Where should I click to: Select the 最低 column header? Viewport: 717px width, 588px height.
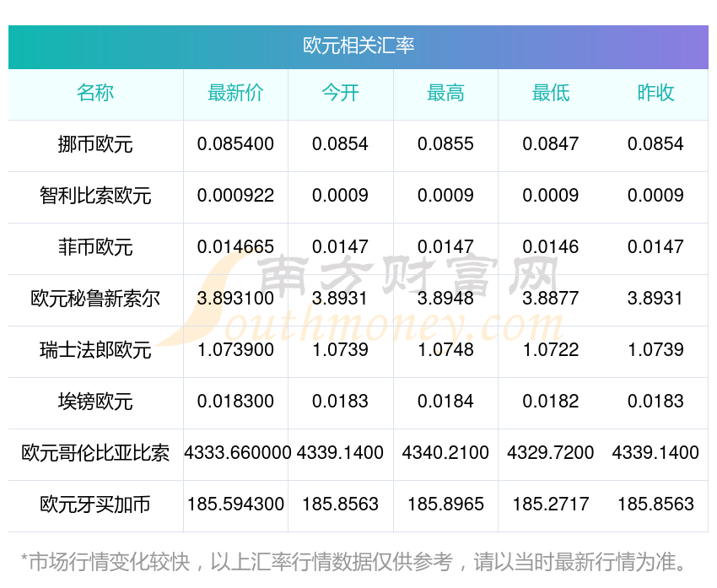point(550,94)
